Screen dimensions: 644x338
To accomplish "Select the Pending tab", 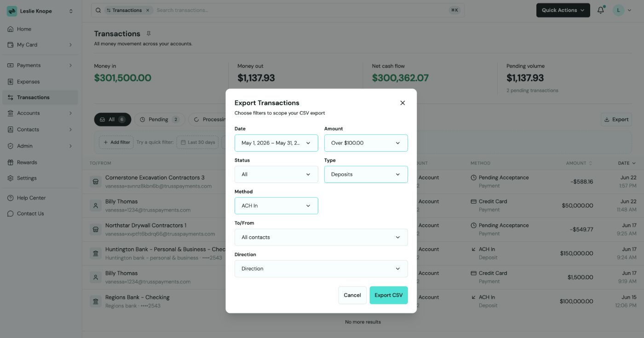I will point(160,120).
